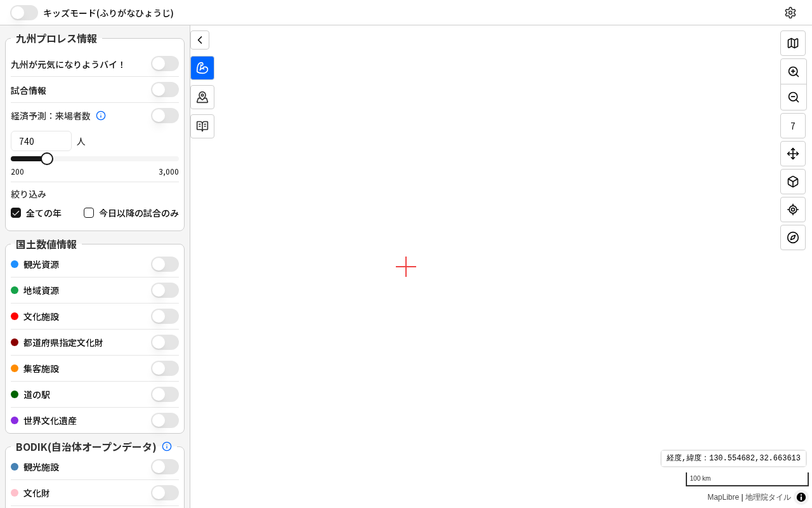Click the four-arrow move icon

click(x=793, y=154)
